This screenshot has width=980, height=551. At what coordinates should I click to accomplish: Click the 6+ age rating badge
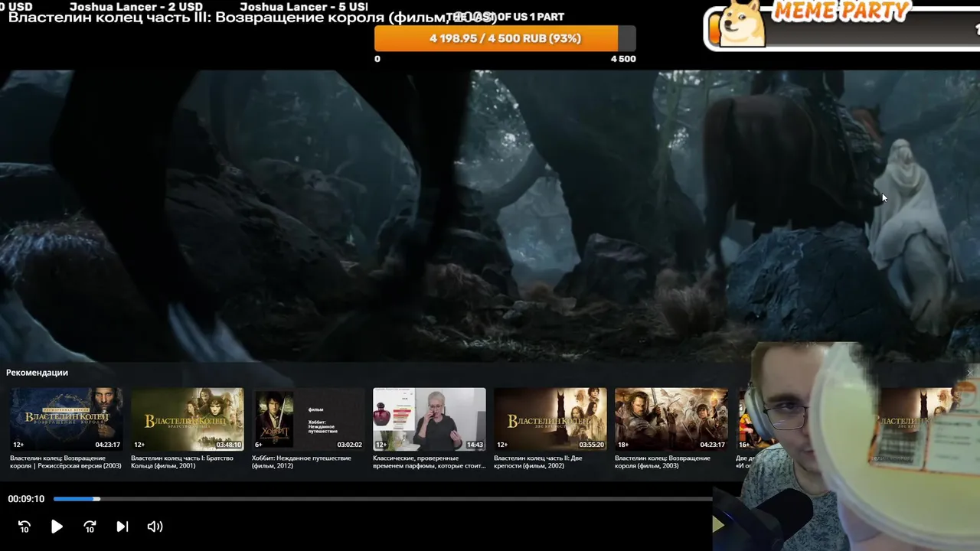click(259, 445)
